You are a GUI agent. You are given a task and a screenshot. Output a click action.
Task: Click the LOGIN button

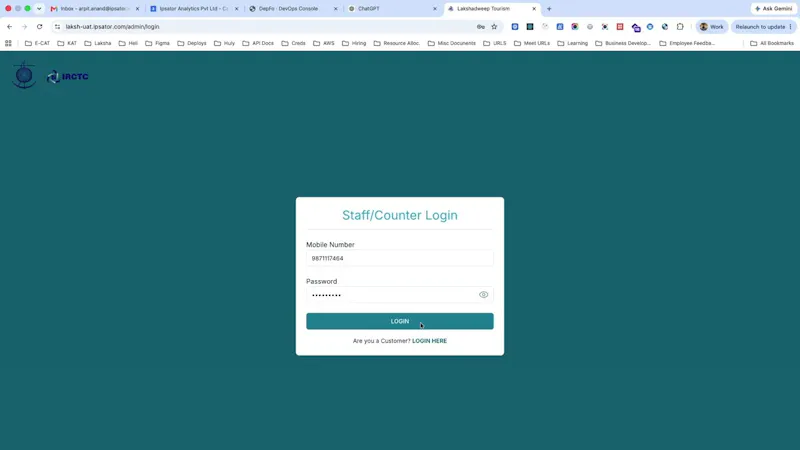[399, 321]
